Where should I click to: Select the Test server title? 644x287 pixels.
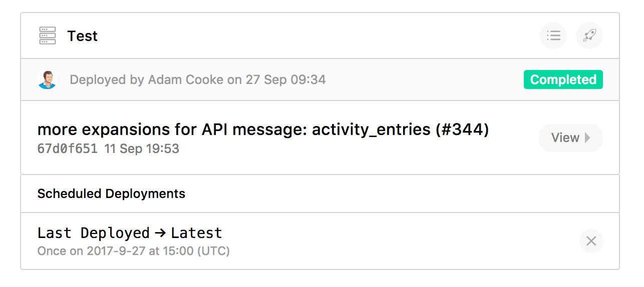[x=83, y=36]
